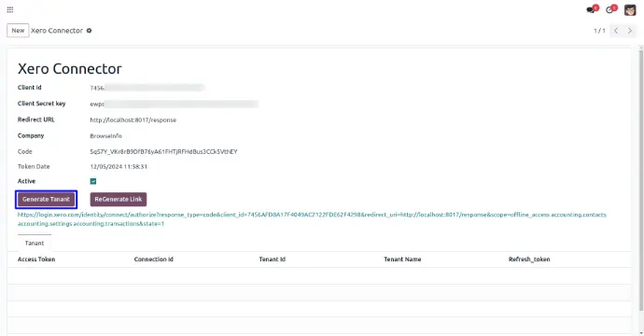Go to the next record arrow

(x=630, y=31)
